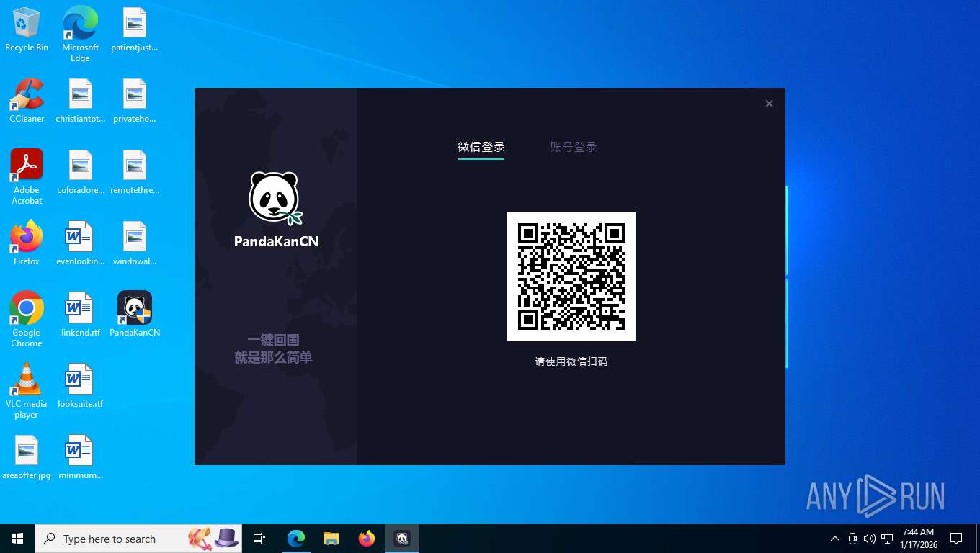980x553 pixels.
Task: Select the evenlookin... Word document
Action: [x=81, y=243]
